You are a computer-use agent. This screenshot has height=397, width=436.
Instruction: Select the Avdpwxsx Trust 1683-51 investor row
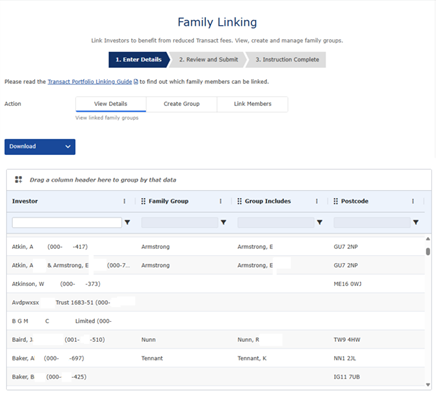point(216,303)
